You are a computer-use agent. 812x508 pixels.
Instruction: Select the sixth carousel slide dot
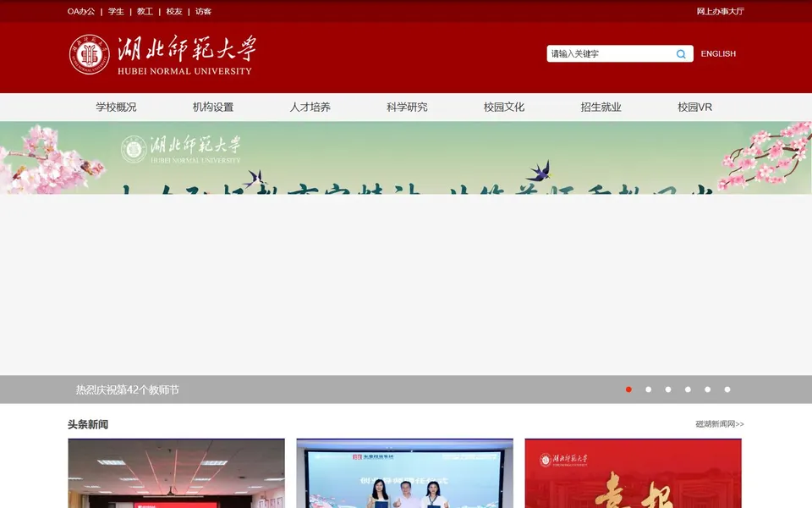coord(727,389)
